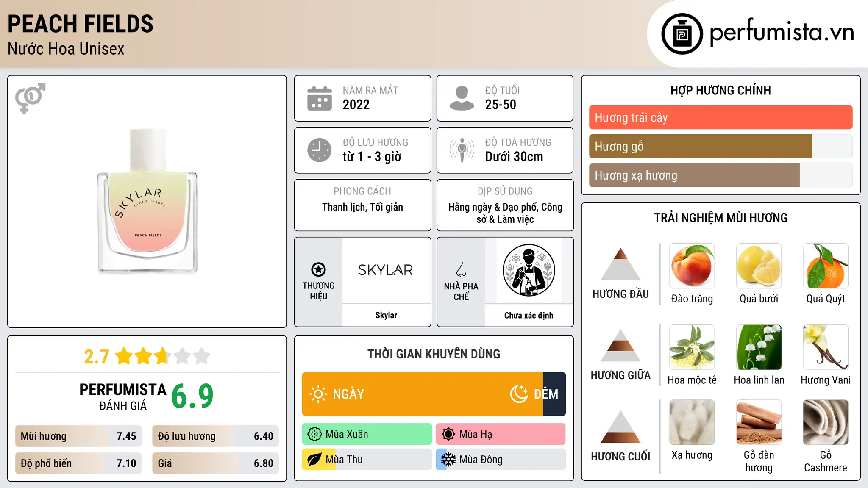
Task: Click the moon icon next to Đêm
Action: click(519, 394)
